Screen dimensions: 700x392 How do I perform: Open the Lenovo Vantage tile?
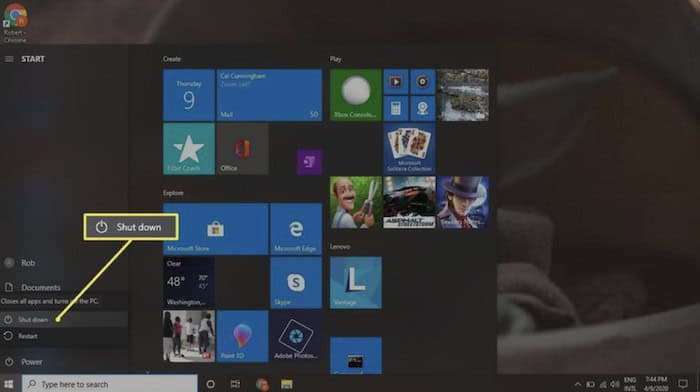pyautogui.click(x=355, y=283)
